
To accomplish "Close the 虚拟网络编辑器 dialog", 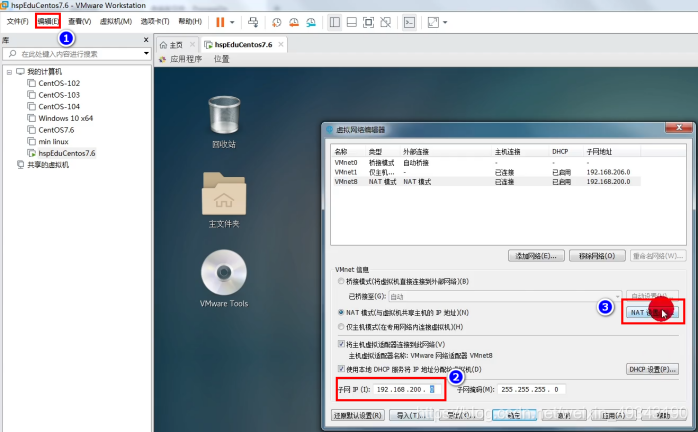I will click(679, 128).
